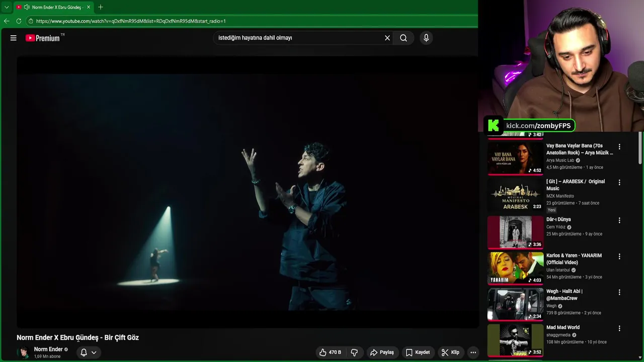Open Karlos & Yaren YANARIM thumbnail

click(x=515, y=268)
